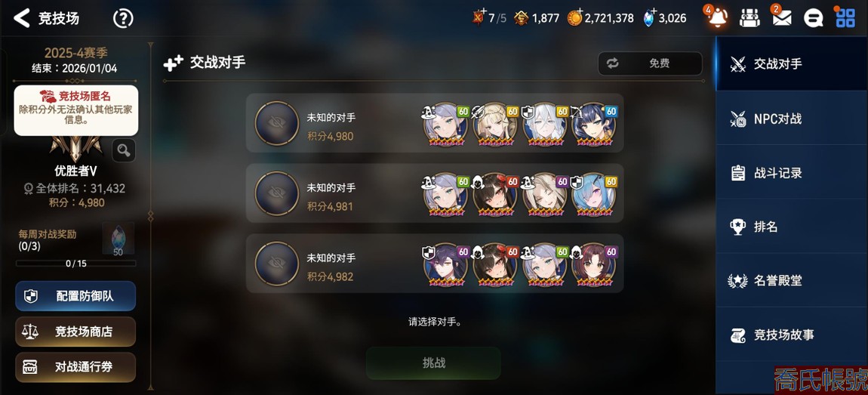The height and width of the screenshot is (395, 868).
Task: Select hidden-eye avatar of opponent with 积分4,982
Action: pyautogui.click(x=277, y=263)
